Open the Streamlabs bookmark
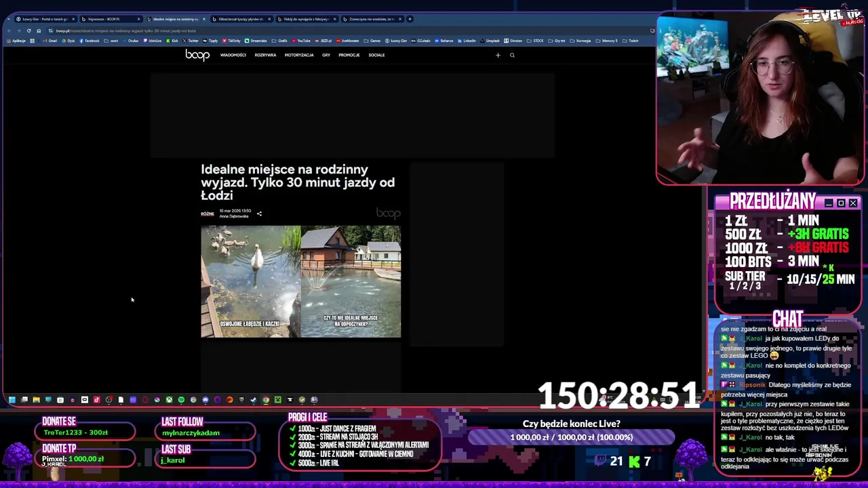Screen dimensions: 868x488 pyautogui.click(x=256, y=41)
